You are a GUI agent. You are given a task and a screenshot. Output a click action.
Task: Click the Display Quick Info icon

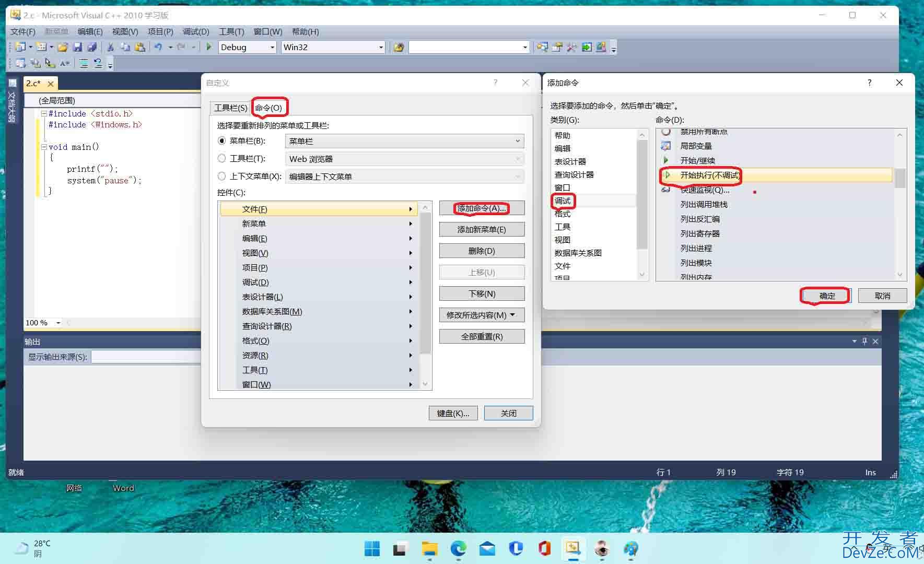coord(50,63)
